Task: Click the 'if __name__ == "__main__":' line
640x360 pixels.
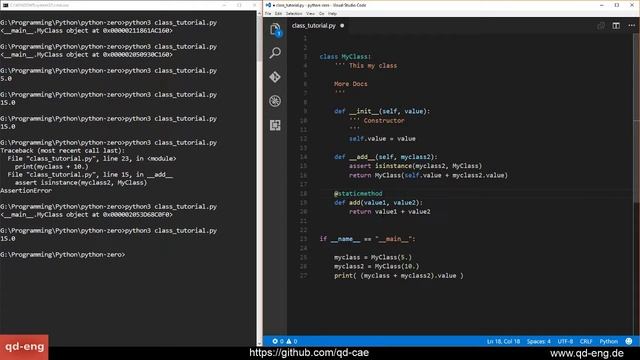Action: pyautogui.click(x=367, y=239)
